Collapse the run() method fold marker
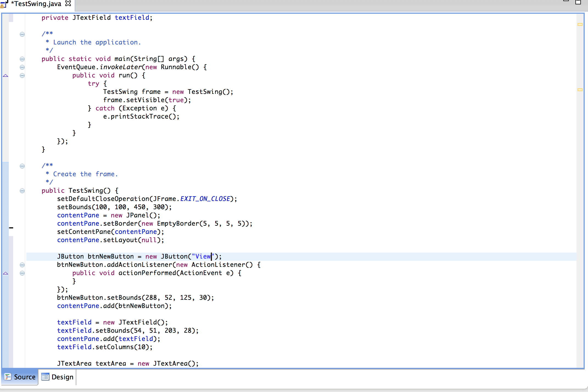Viewport: 588px width, 392px height. click(22, 75)
